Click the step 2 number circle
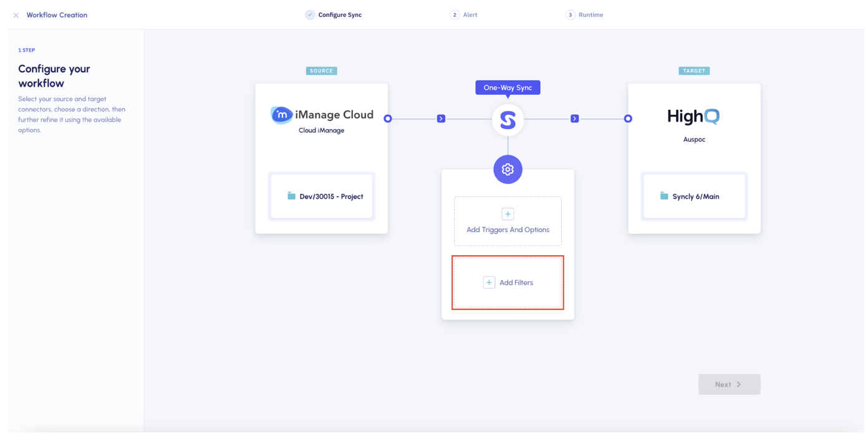 455,15
